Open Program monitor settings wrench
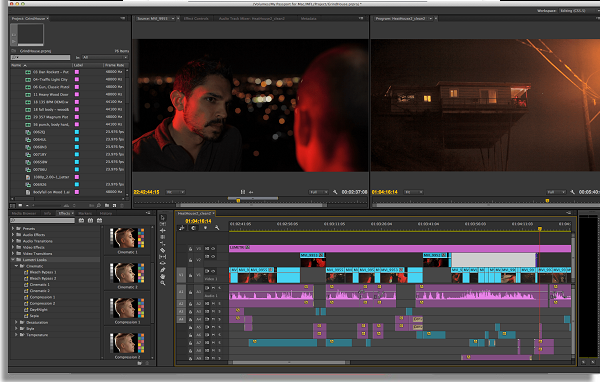 pyautogui.click(x=572, y=192)
